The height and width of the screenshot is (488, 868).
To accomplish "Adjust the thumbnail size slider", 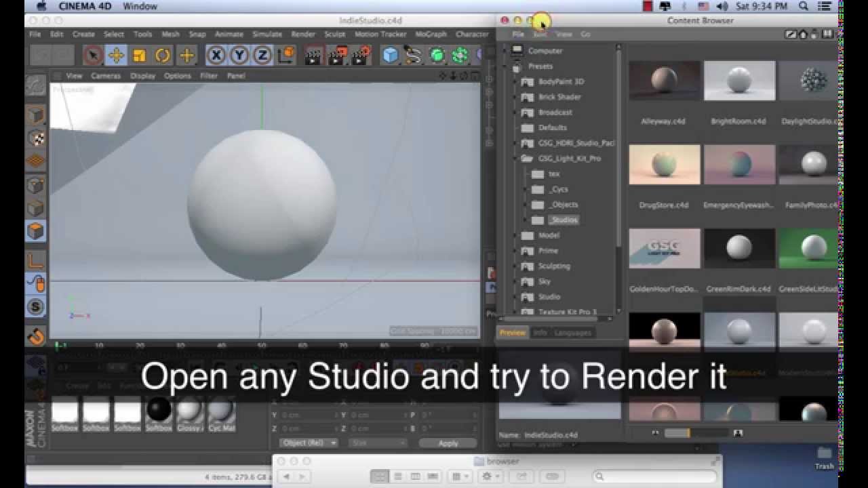I will (696, 432).
